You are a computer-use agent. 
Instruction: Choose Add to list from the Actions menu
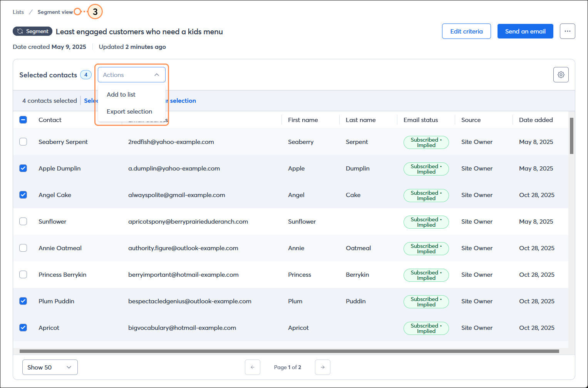coord(121,94)
